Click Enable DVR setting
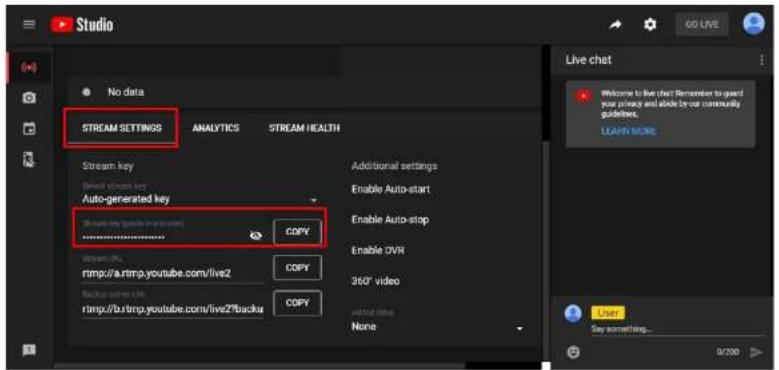This screenshot has height=370, width=779. tap(378, 250)
